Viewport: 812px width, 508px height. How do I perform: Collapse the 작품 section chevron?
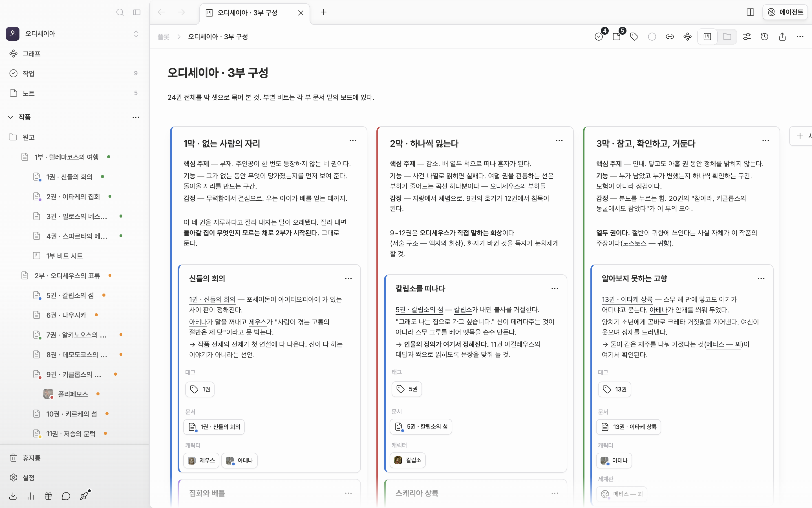point(10,117)
